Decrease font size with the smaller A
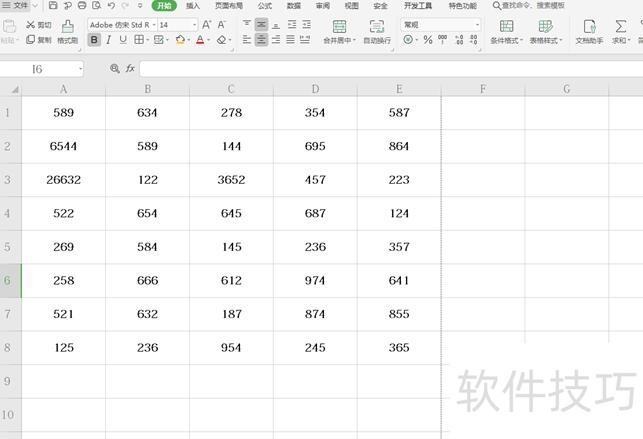Image resolution: width=643 pixels, height=439 pixels. tap(221, 25)
